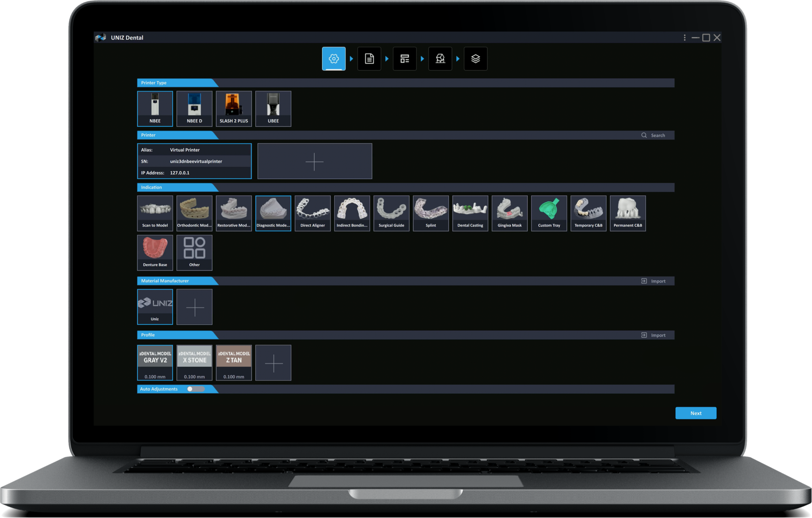Choose the SLASH 2 PLUS printer

[x=234, y=108]
